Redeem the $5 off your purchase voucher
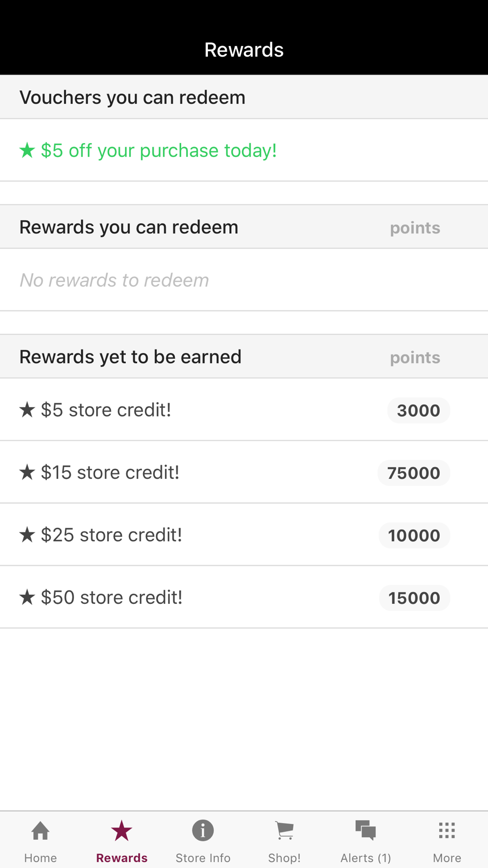Viewport: 488px width, 868px height. [x=159, y=150]
